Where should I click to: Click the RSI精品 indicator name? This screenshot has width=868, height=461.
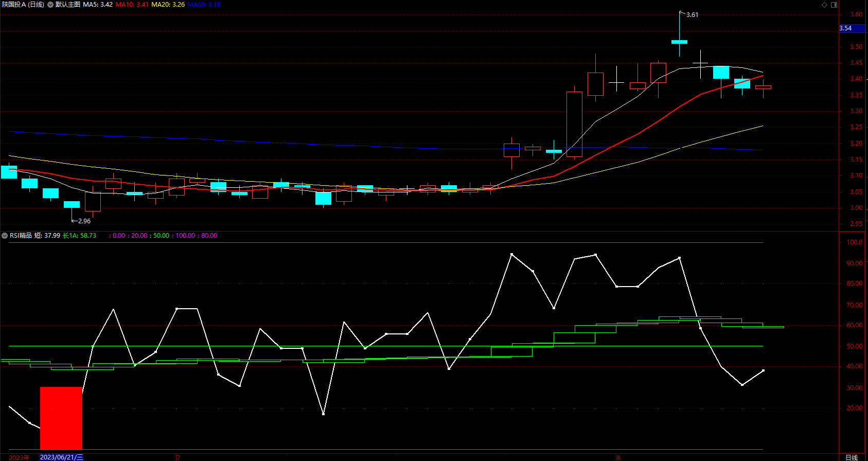(x=21, y=236)
